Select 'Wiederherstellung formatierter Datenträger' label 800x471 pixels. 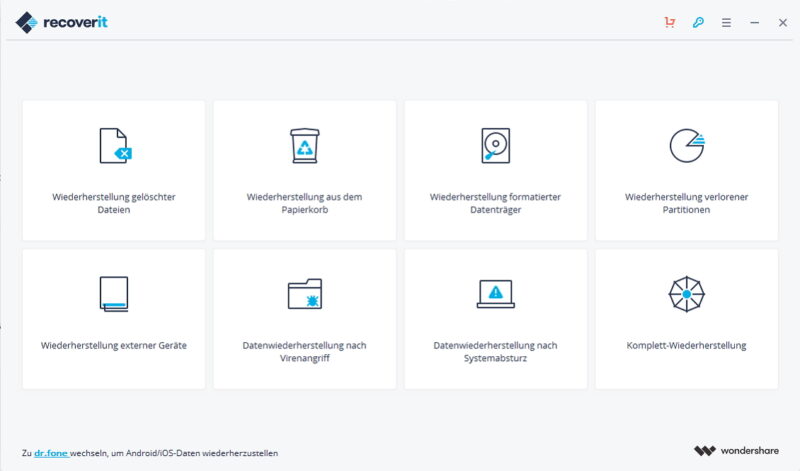click(x=495, y=203)
